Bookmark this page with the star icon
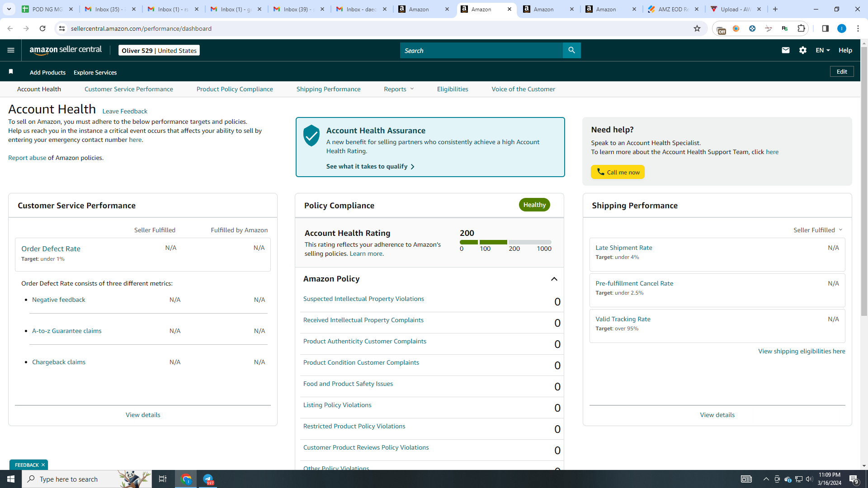Image resolution: width=868 pixels, height=488 pixels. [x=697, y=28]
